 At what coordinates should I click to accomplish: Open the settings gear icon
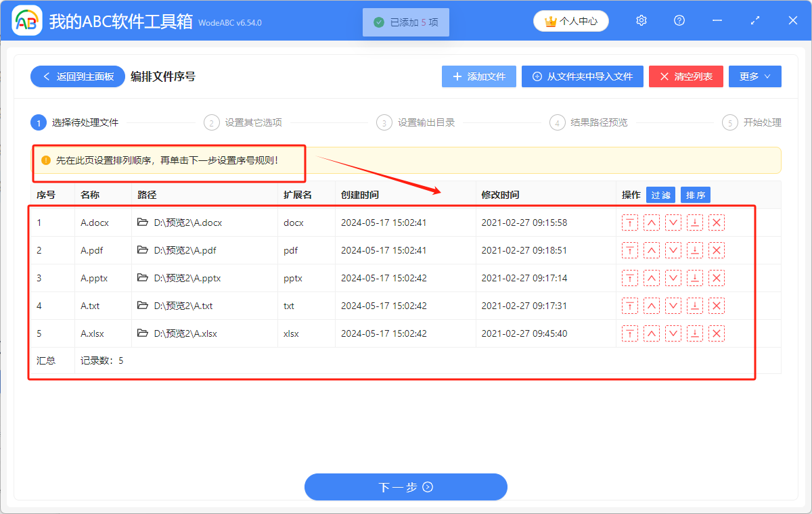(641, 21)
